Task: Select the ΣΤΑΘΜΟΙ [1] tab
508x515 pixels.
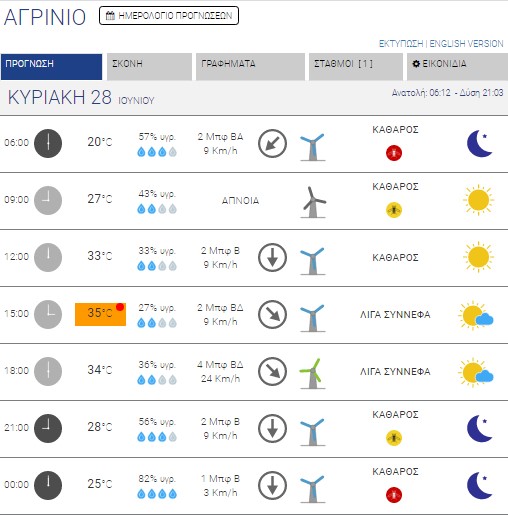Action: click(x=356, y=67)
